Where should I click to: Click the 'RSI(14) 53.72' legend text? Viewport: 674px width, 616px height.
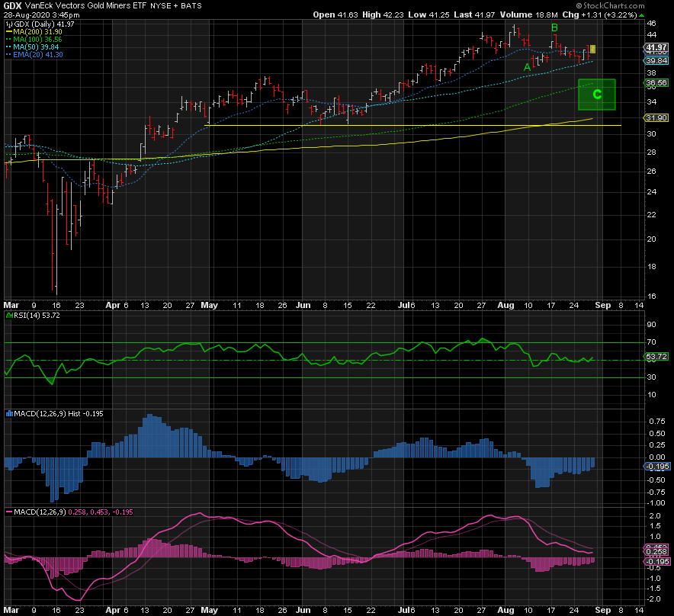click(x=37, y=316)
